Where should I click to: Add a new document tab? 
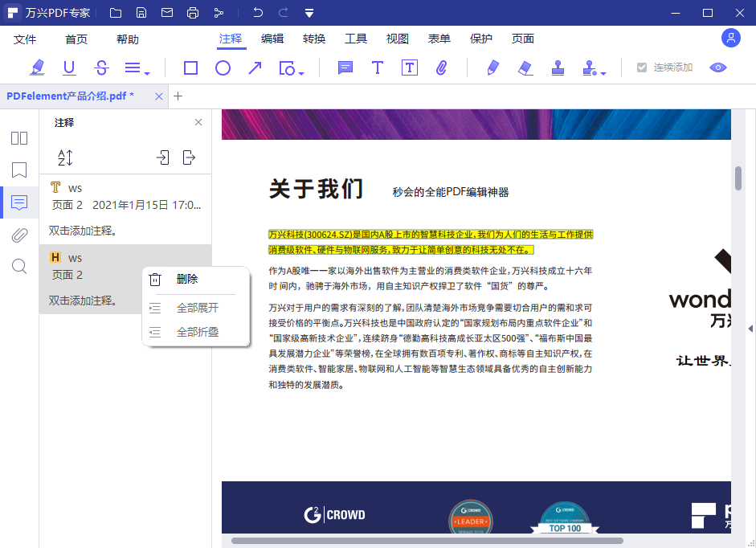point(178,96)
